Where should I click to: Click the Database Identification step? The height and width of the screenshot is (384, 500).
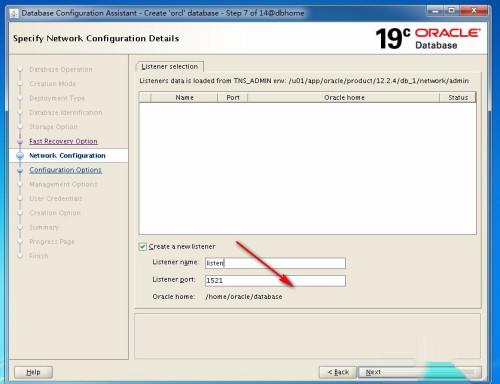tap(66, 113)
